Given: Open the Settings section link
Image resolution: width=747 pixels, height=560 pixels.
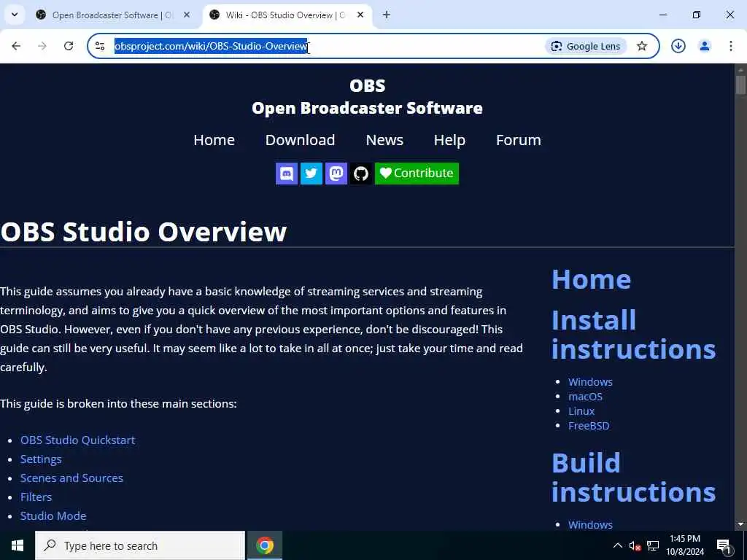Looking at the screenshot, I should 41,459.
